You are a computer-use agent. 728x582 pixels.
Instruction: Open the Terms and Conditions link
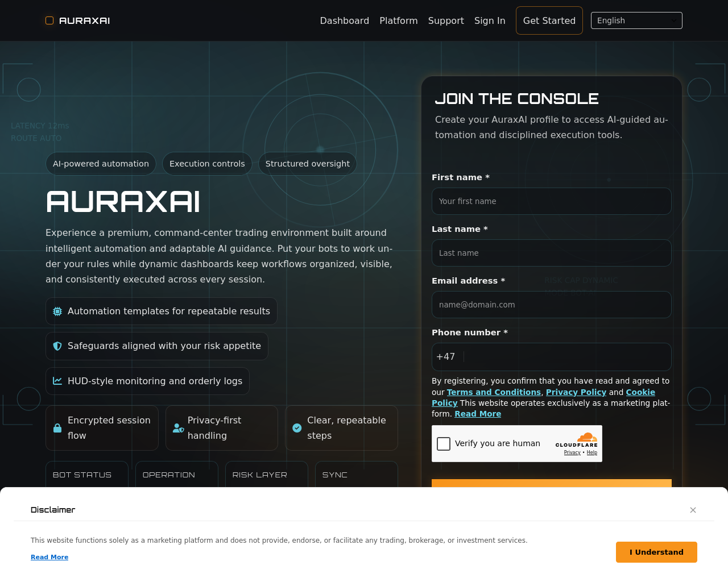pyautogui.click(x=494, y=392)
